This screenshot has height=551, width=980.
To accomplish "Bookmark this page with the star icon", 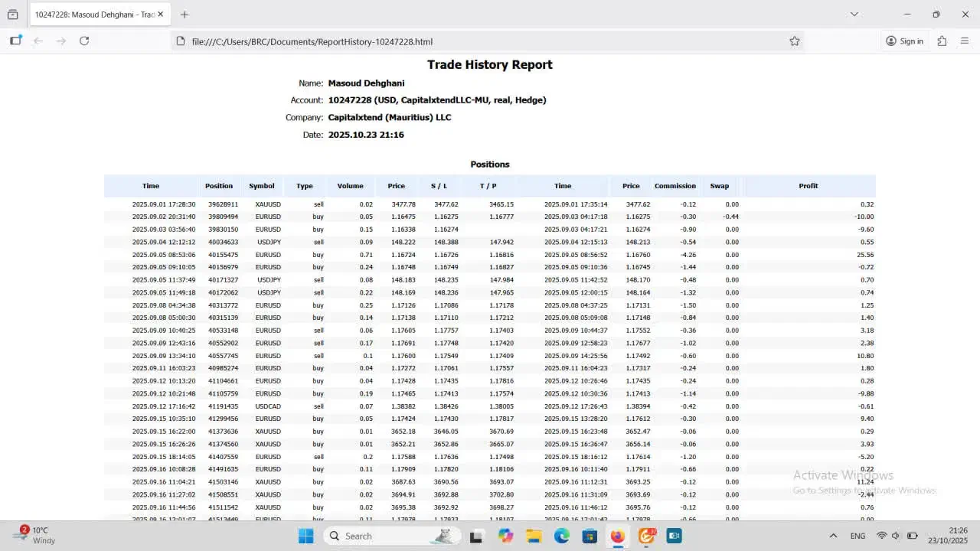I will coord(795,41).
